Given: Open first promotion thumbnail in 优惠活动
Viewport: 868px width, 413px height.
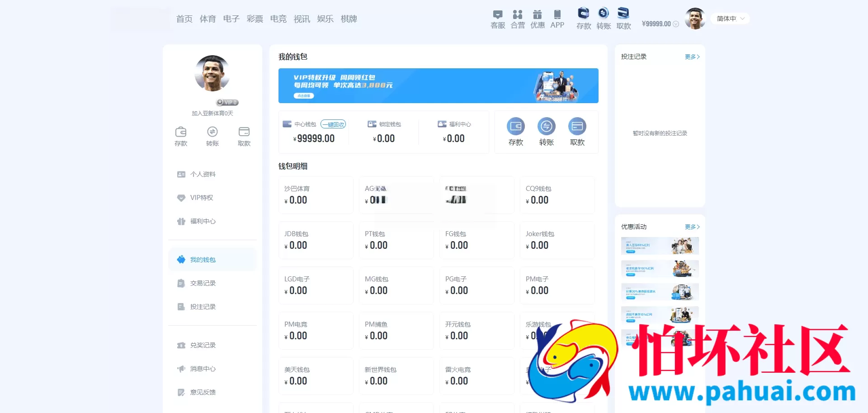Looking at the screenshot, I should [660, 246].
